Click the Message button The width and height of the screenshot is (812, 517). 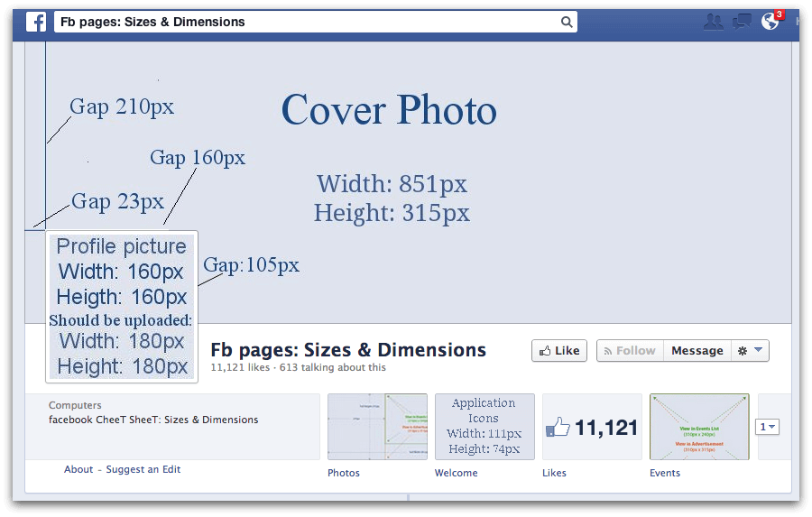tap(697, 351)
